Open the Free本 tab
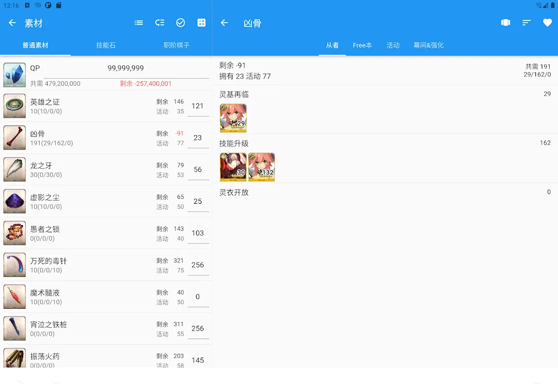 point(362,45)
